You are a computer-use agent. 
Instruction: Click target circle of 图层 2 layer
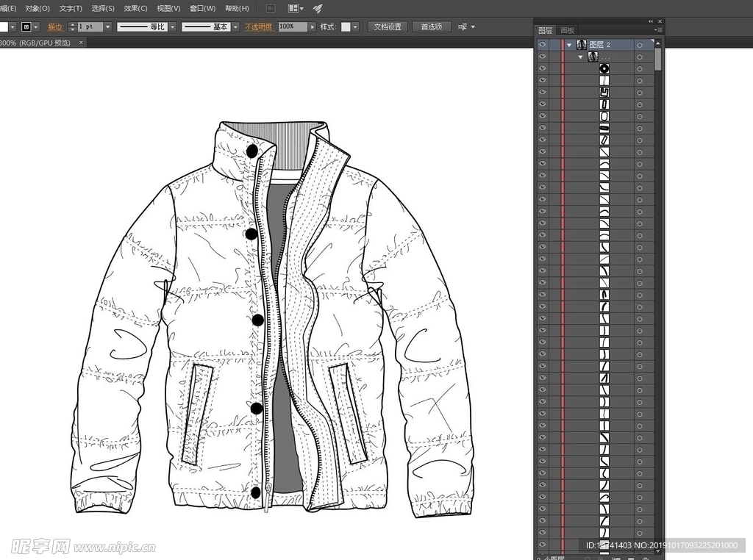pos(640,45)
